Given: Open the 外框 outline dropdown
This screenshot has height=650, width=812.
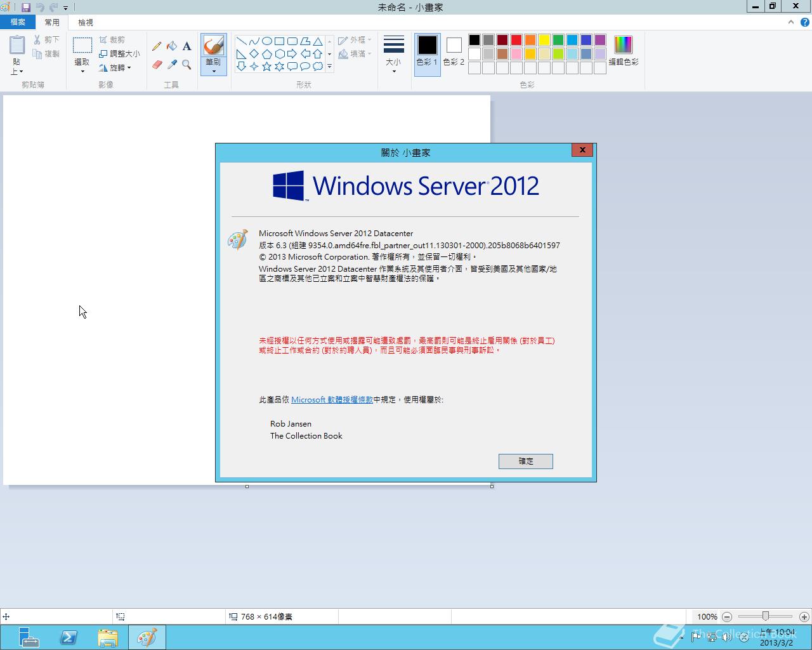Looking at the screenshot, I should pyautogui.click(x=355, y=39).
